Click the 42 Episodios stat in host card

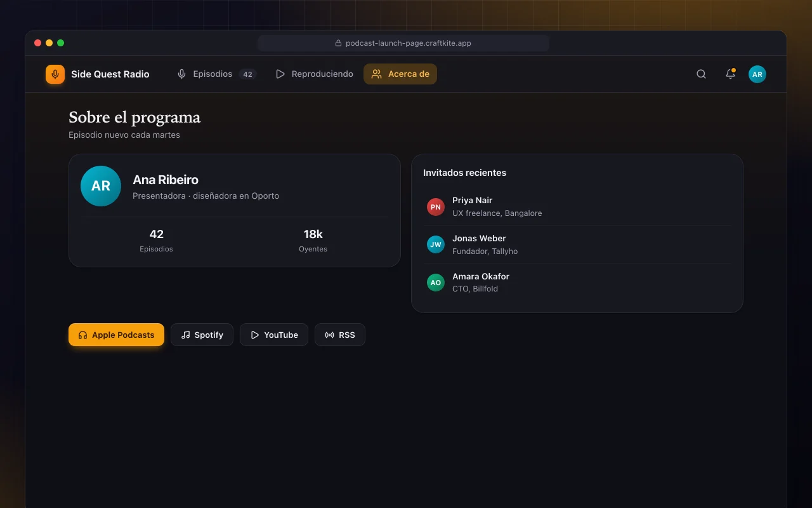coord(156,241)
